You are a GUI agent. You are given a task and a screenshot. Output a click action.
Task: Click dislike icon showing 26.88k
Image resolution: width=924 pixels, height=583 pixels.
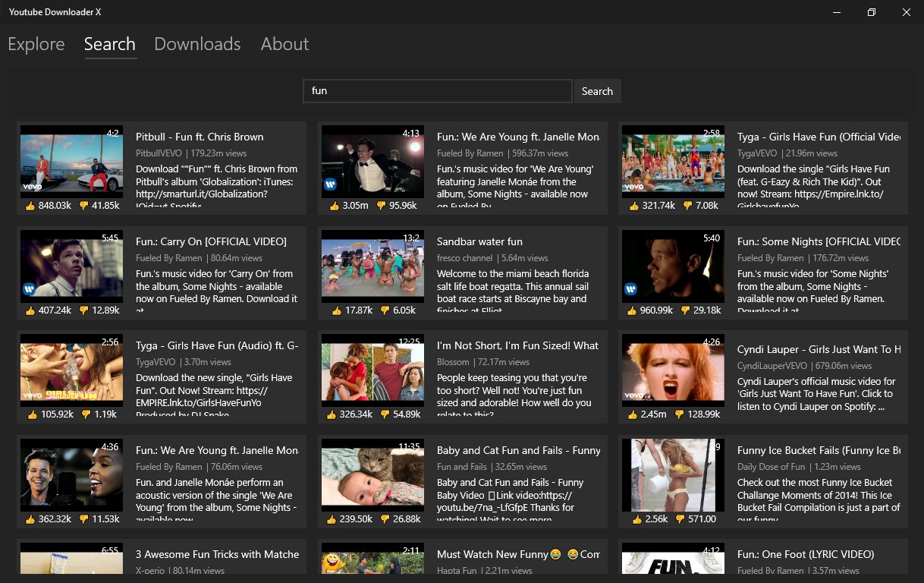coord(385,519)
